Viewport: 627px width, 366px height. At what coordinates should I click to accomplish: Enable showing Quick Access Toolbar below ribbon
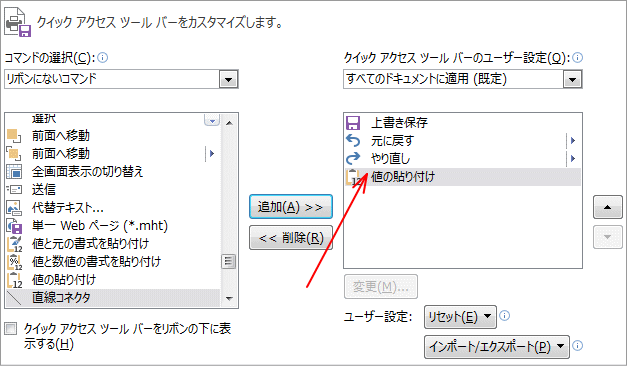tap(11, 329)
